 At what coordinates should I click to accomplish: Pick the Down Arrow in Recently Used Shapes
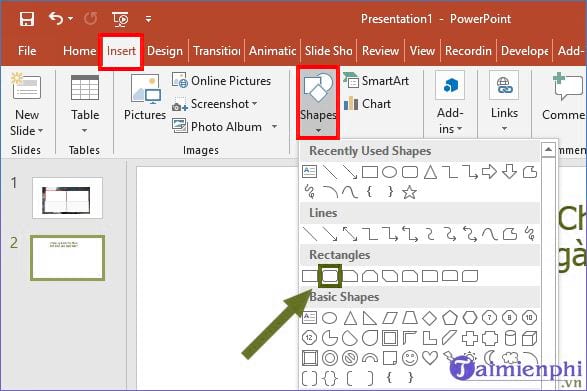[x=510, y=172]
